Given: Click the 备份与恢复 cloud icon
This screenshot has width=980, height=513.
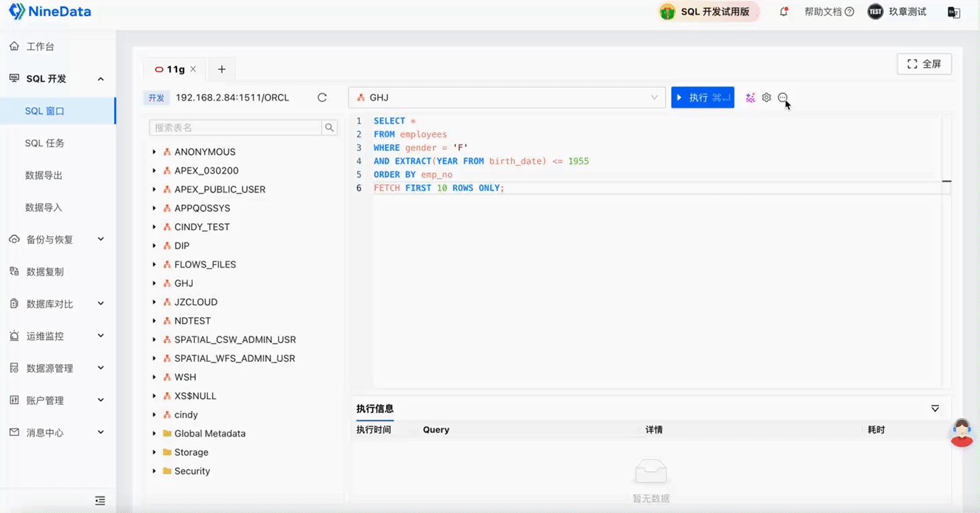Looking at the screenshot, I should (14, 239).
